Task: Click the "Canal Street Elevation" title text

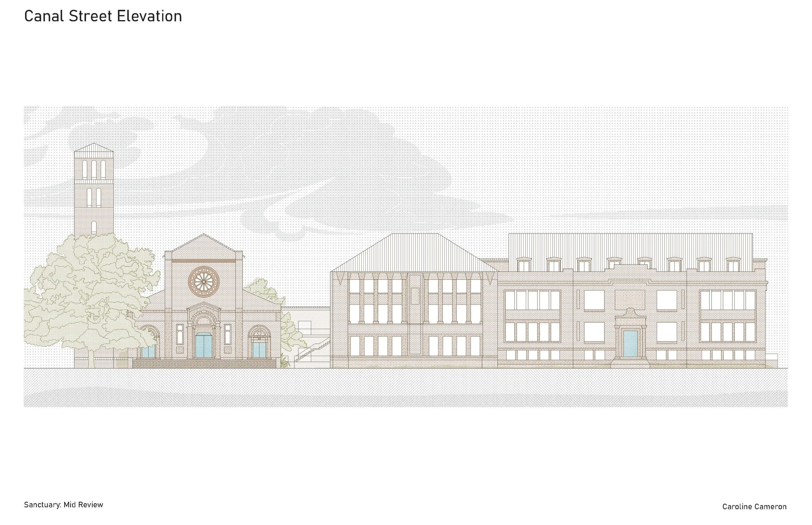Action: coord(103,16)
